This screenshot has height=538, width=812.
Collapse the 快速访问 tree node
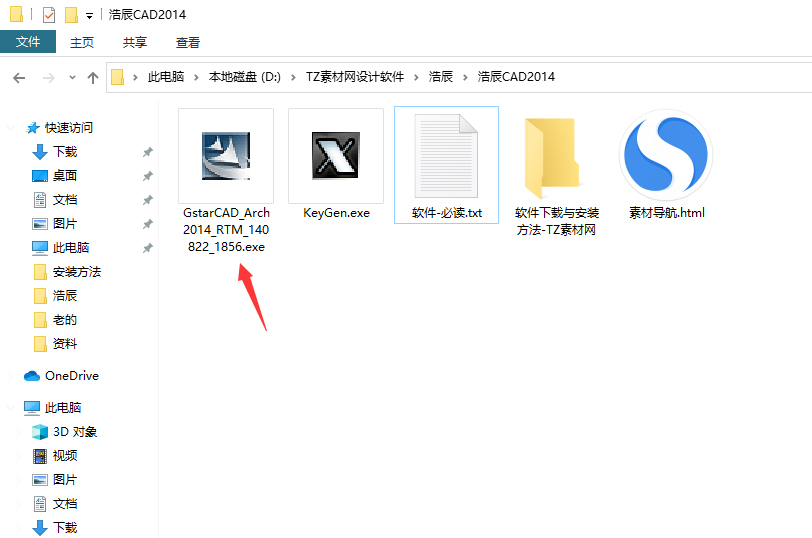click(x=10, y=127)
